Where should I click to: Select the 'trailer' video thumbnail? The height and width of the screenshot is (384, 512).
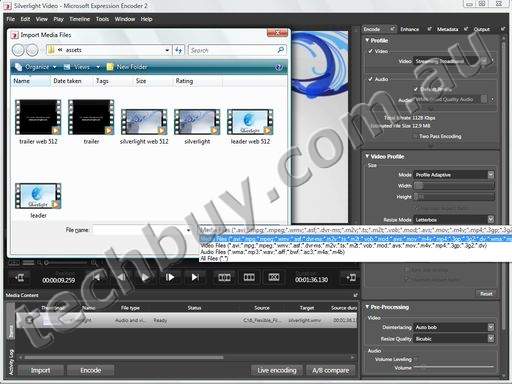coord(91,117)
